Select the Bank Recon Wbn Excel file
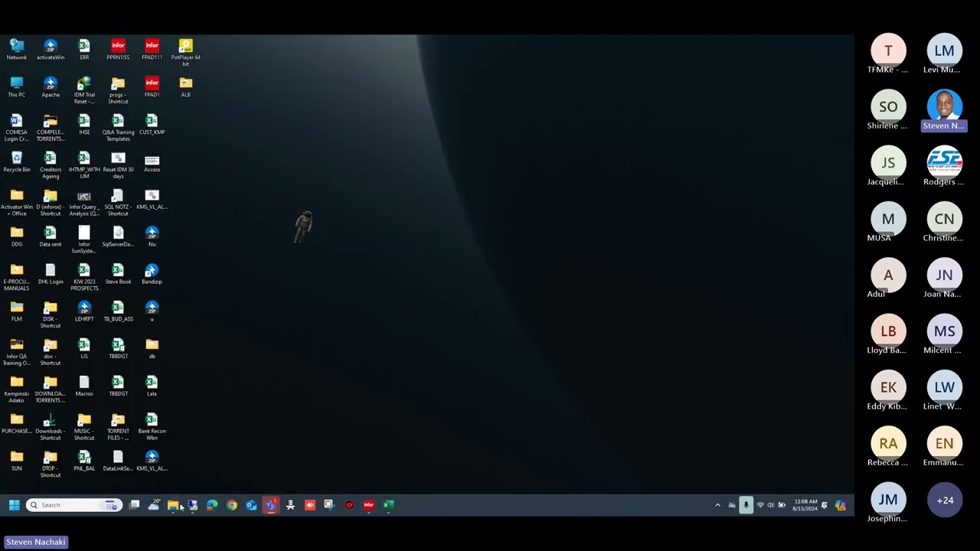The height and width of the screenshot is (551, 980). coord(152,427)
